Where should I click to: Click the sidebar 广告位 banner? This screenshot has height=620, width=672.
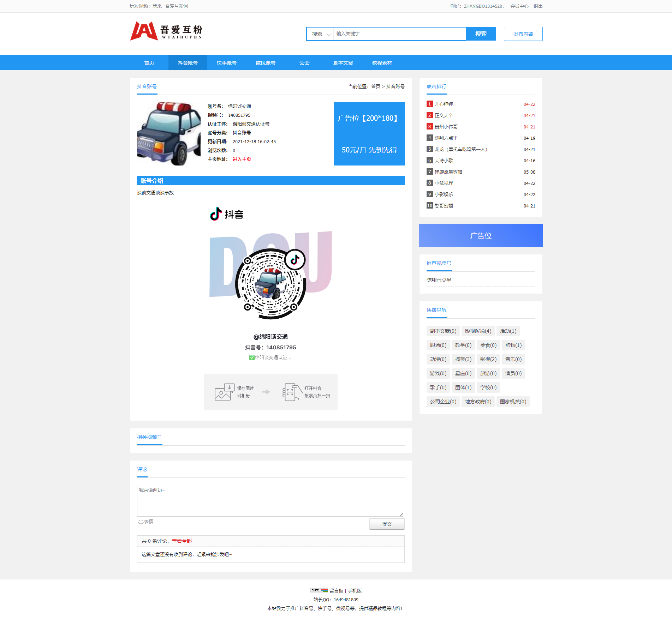coord(481,235)
